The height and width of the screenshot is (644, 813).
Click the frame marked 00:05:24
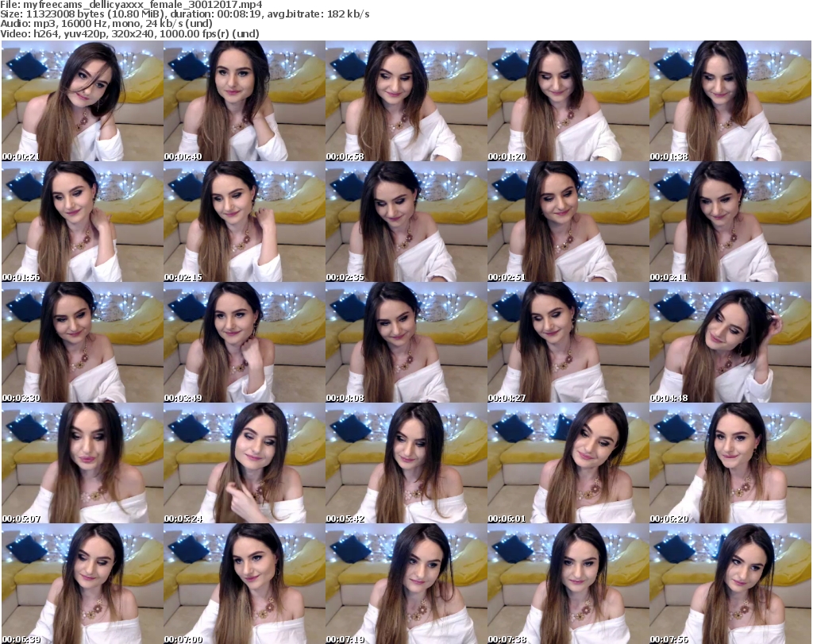[x=244, y=464]
